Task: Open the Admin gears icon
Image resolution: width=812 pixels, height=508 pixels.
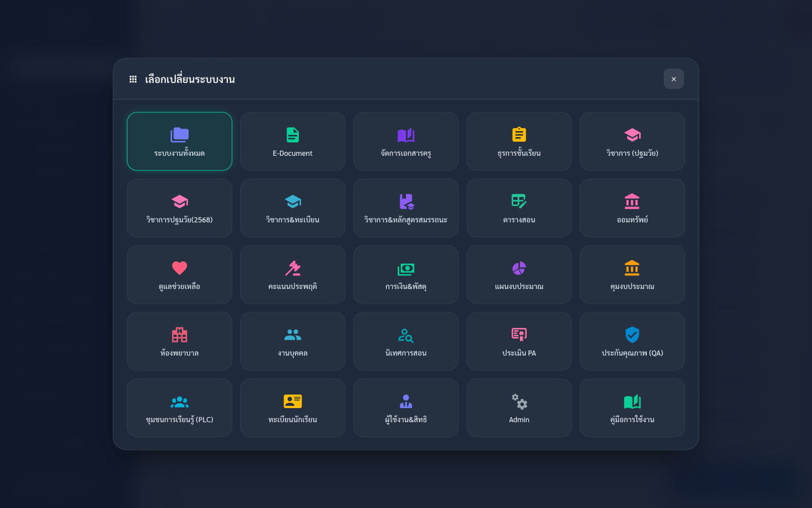Action: click(519, 401)
